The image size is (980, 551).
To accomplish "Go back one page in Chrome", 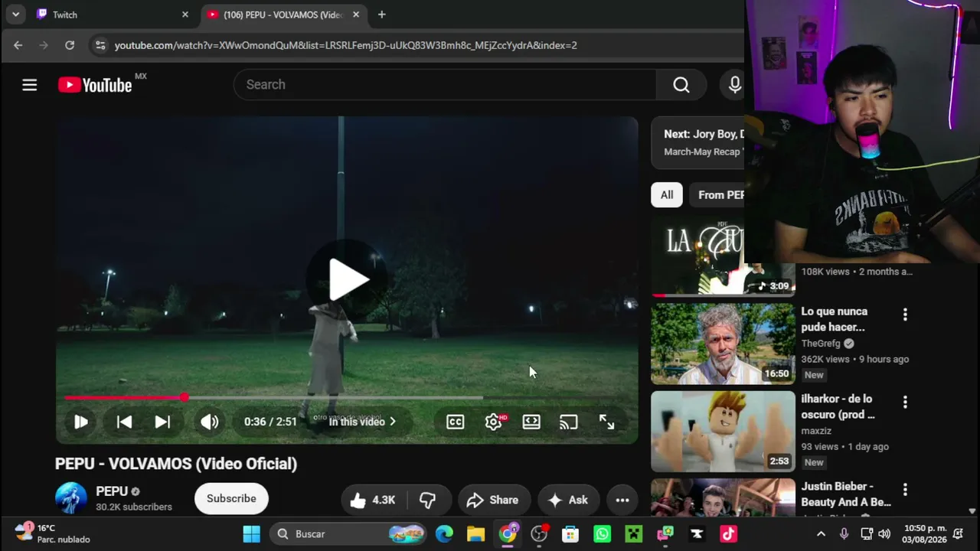I will point(18,45).
